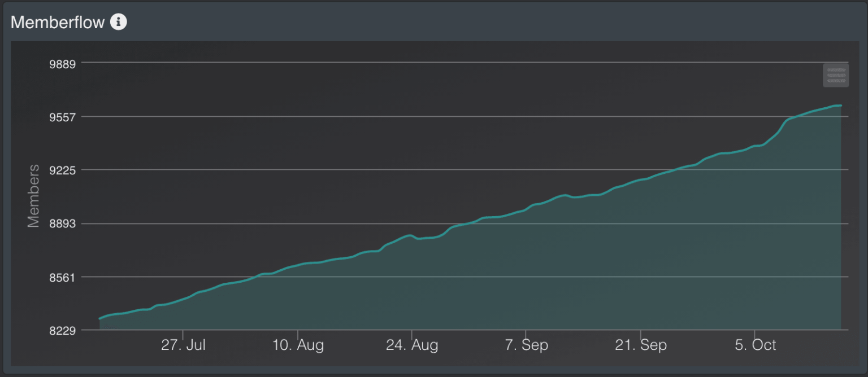The image size is (868, 377).
Task: Click the 8229 y-axis label
Action: 63,330
